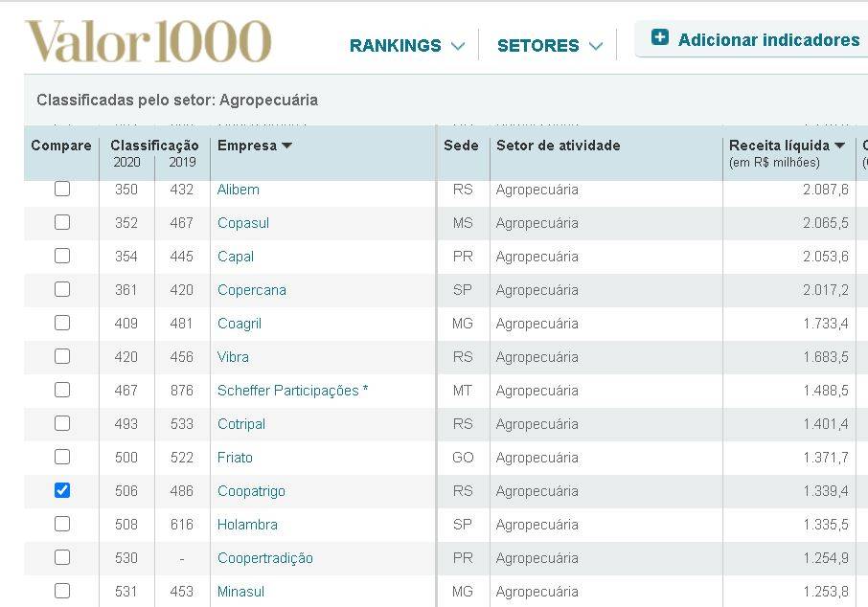
Task: Click the Sede column header
Action: click(461, 146)
